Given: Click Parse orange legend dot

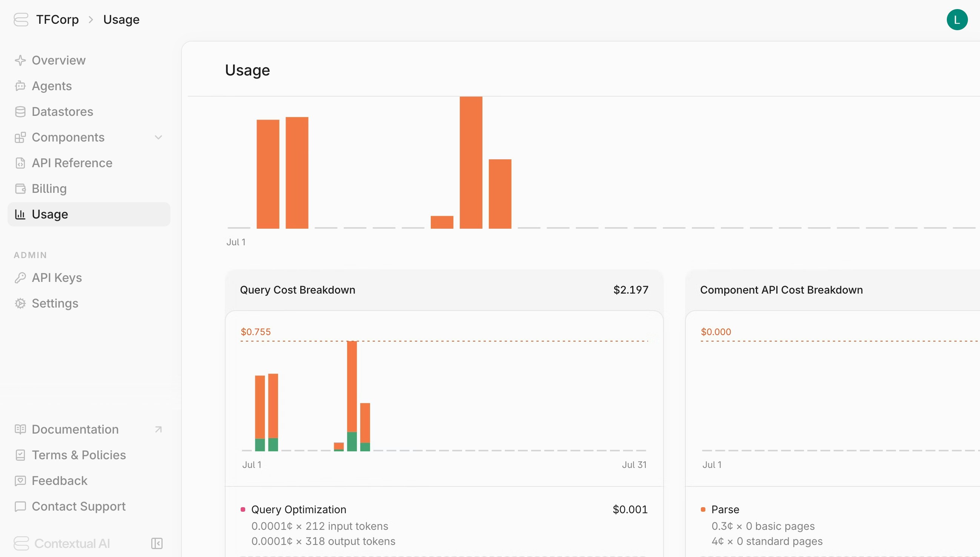Looking at the screenshot, I should [x=703, y=509].
